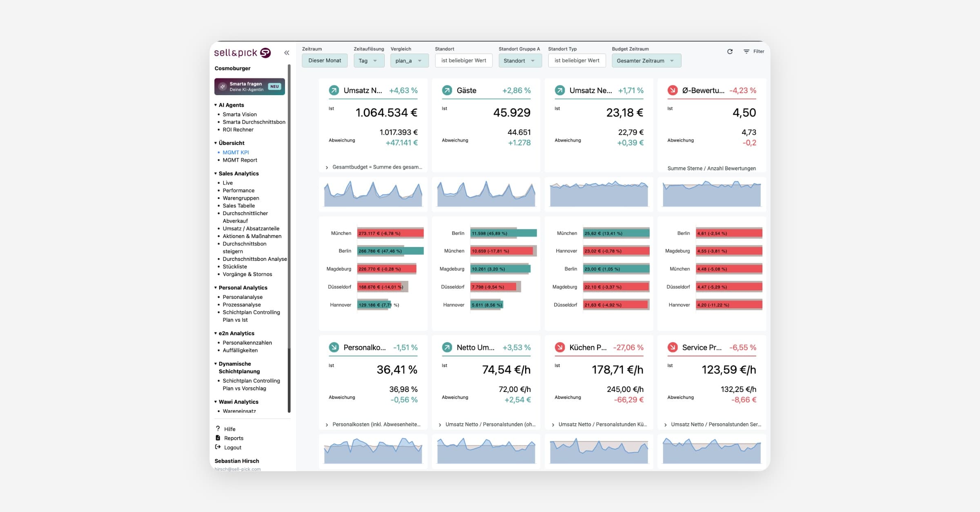Open the Budget Zeitraum Gesamter Zeitraum dropdown
980x512 pixels.
pos(646,60)
